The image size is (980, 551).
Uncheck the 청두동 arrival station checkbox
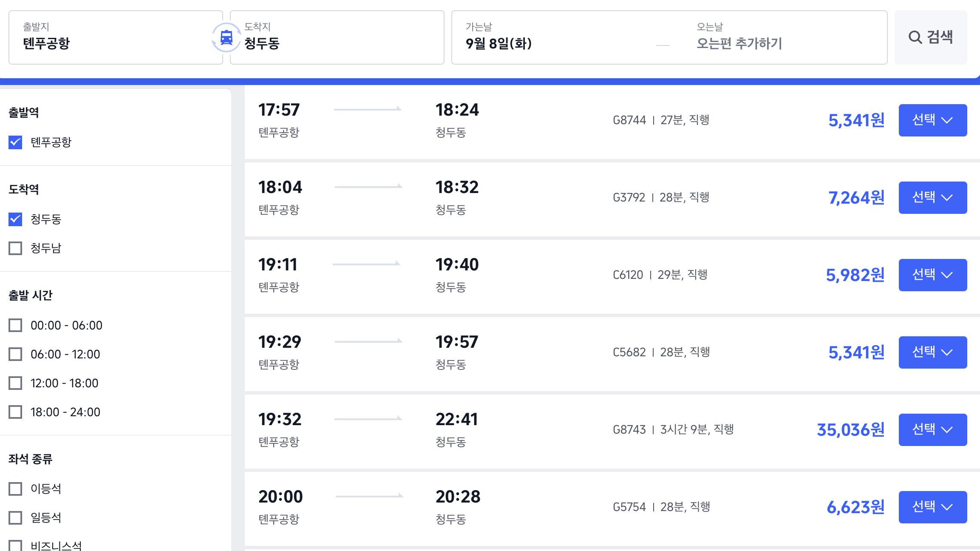(15, 219)
